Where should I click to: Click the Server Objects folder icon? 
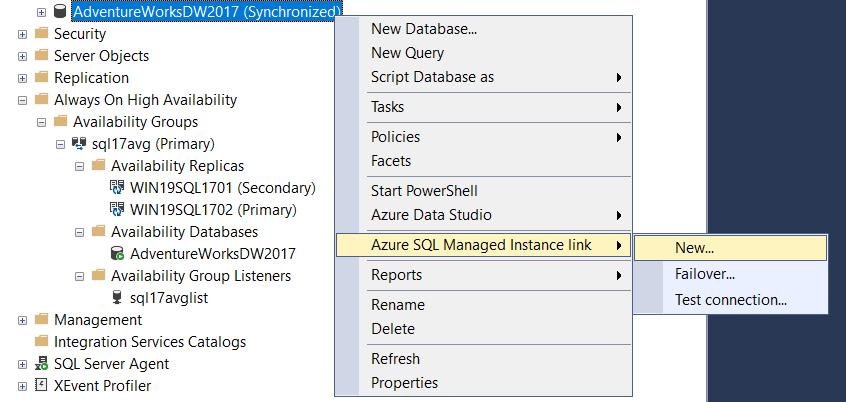[41, 56]
